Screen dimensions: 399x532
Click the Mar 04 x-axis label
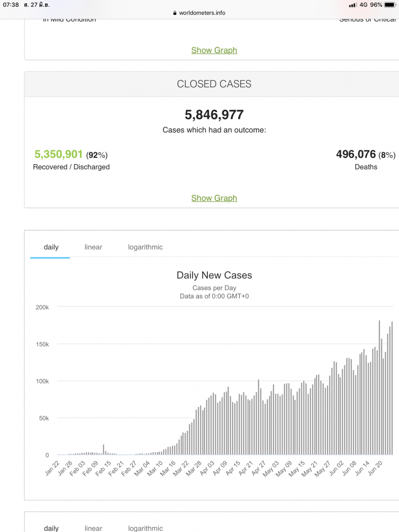pos(142,468)
